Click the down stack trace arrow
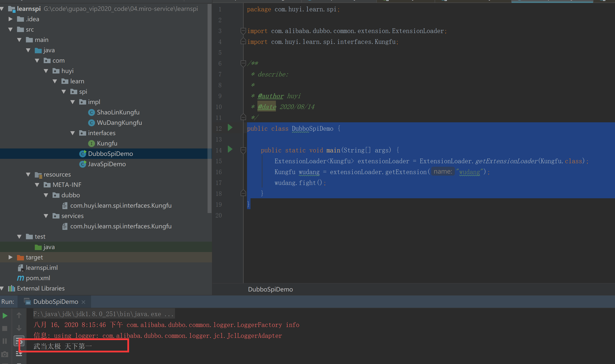Image resolution: width=615 pixels, height=364 pixels. [x=19, y=328]
